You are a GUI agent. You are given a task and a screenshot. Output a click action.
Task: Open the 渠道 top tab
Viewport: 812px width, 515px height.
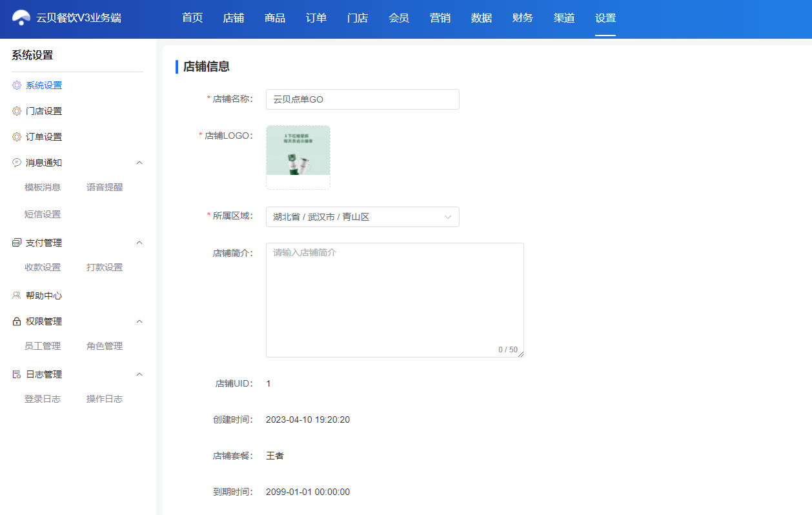[x=564, y=18]
